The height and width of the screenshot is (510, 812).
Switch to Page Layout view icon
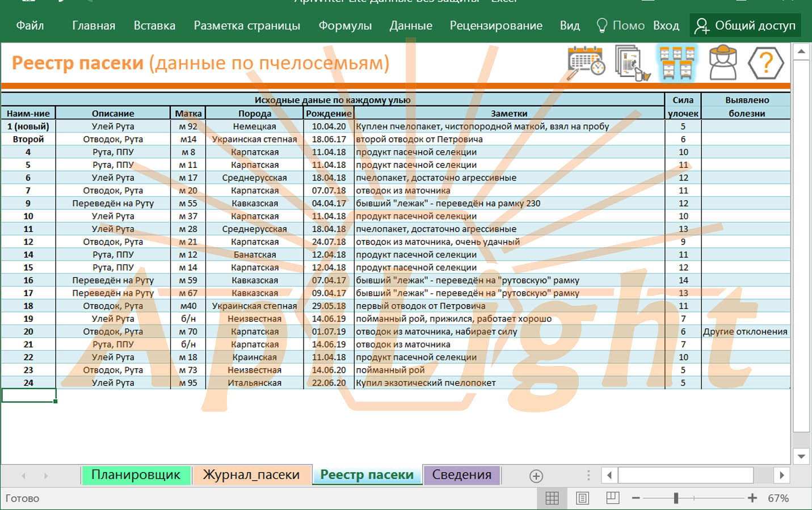click(x=582, y=498)
